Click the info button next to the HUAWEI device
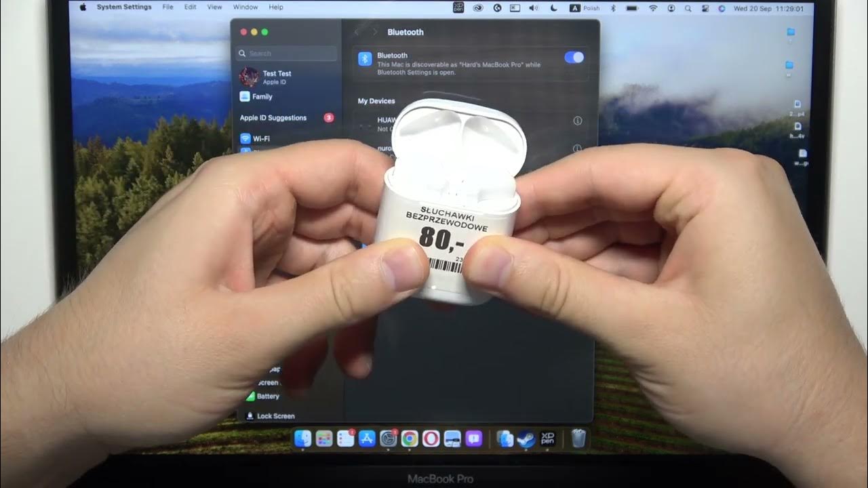The image size is (868, 488). tap(577, 121)
